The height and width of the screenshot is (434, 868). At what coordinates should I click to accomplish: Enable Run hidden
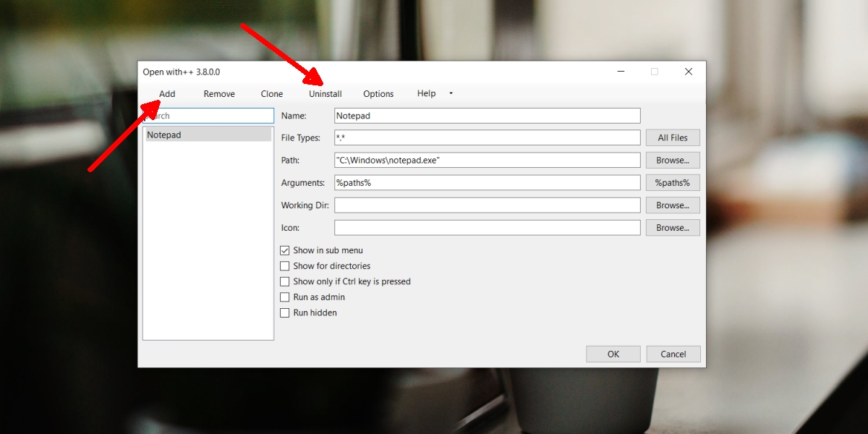point(284,313)
